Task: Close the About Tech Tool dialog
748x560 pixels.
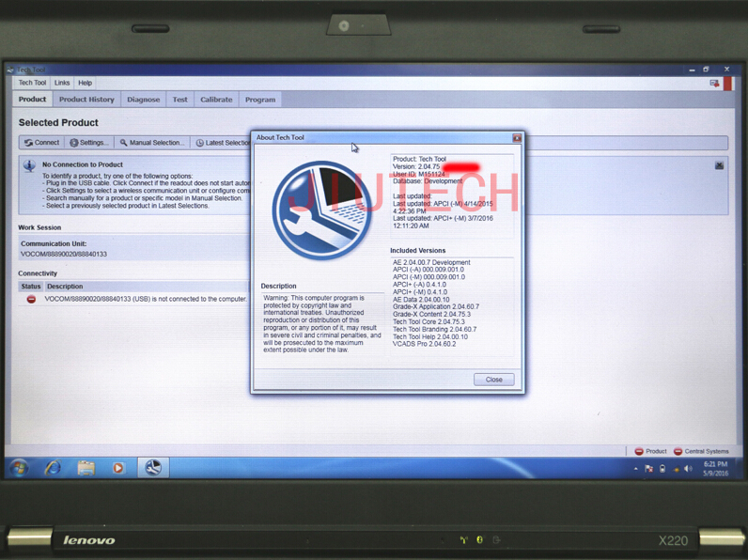Action: [494, 380]
